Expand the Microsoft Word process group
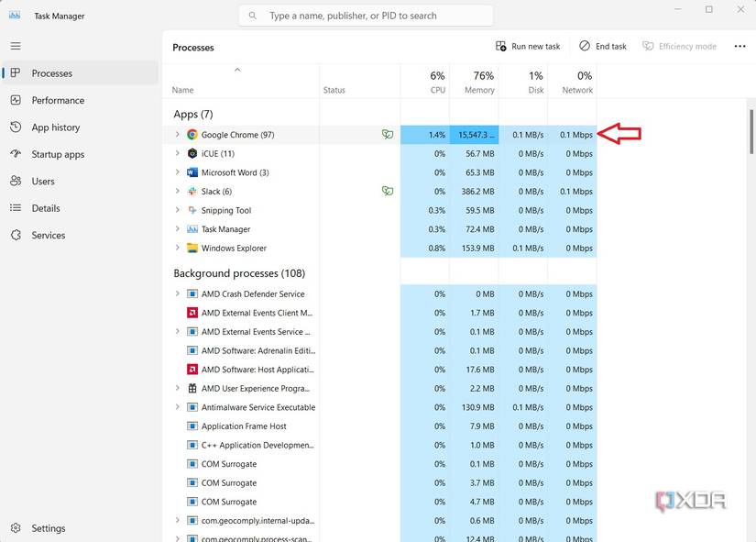 (177, 171)
